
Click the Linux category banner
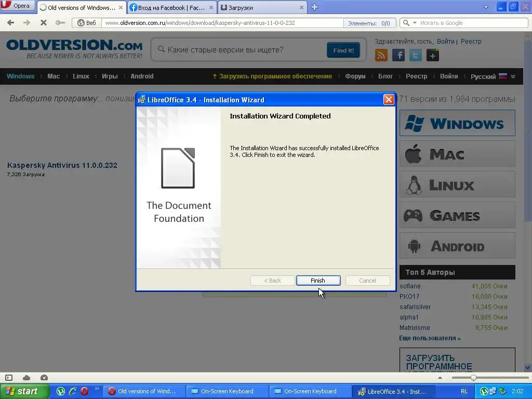(x=457, y=184)
